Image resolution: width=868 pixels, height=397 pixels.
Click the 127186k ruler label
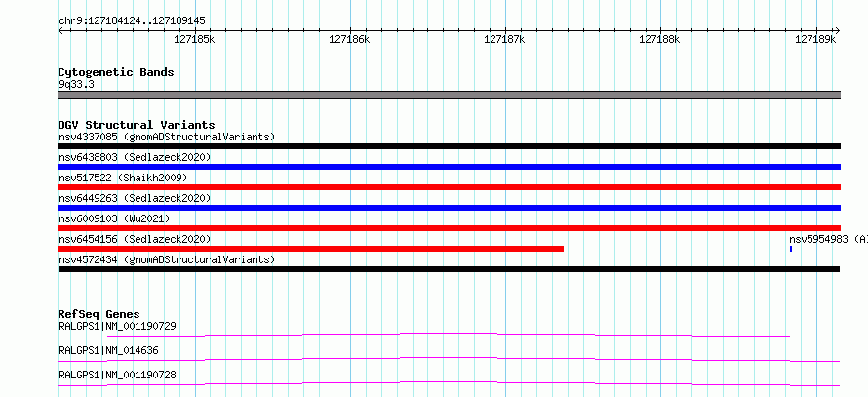click(349, 39)
